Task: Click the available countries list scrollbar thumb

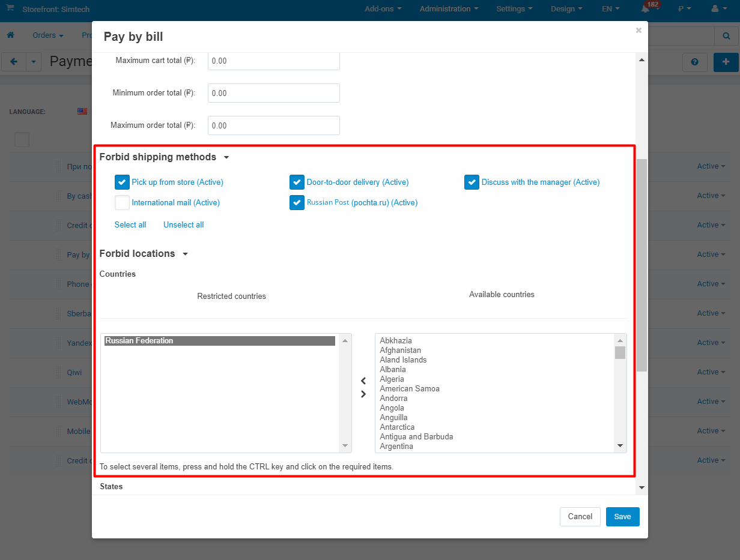Action: (620, 352)
